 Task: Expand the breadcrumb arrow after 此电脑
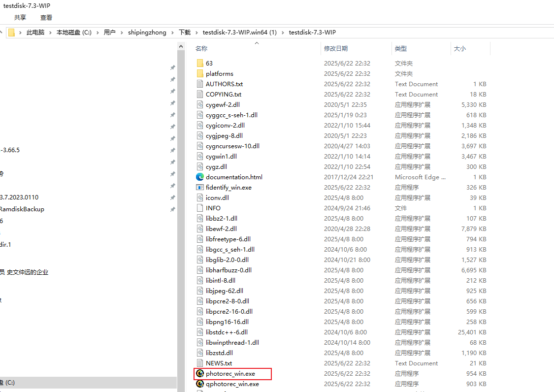tap(50, 33)
